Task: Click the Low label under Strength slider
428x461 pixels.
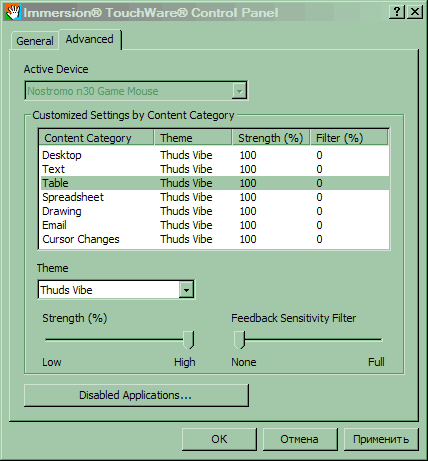Action: click(52, 362)
